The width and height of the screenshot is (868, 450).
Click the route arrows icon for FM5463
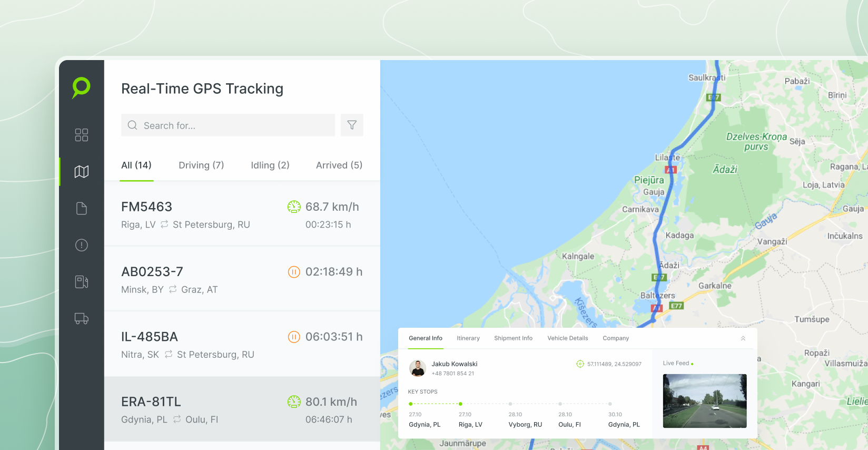(164, 224)
